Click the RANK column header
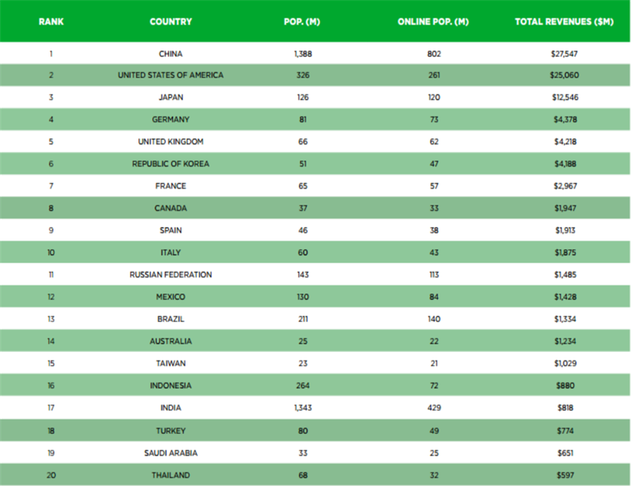Screen dimensions: 640x490 tap(51, 22)
